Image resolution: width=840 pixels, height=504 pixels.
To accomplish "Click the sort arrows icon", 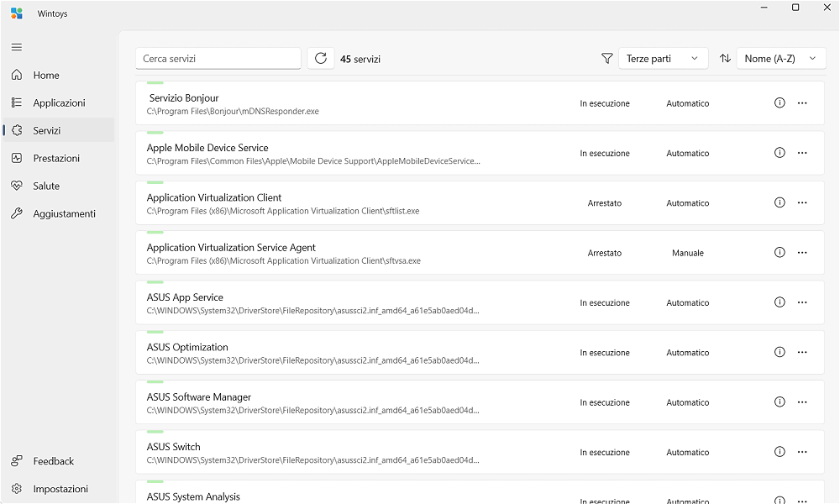I will (725, 59).
